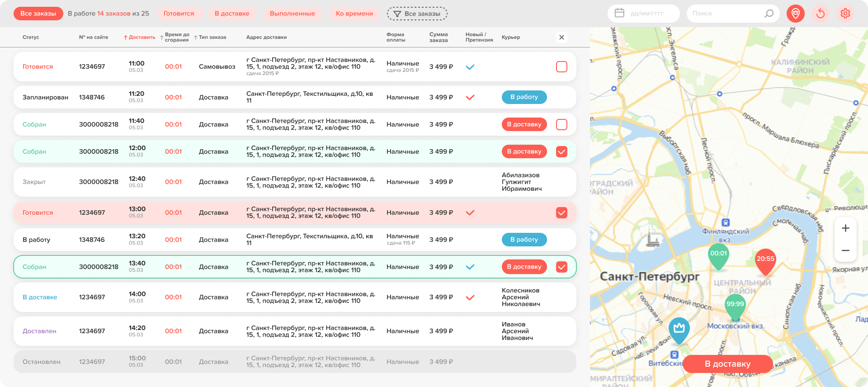Sort by Тип заказа column
The image size is (868, 387).
210,37
